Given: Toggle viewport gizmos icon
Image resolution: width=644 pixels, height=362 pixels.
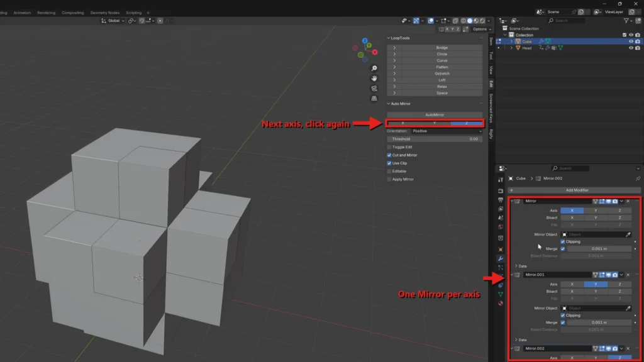Looking at the screenshot, I should (416, 21).
